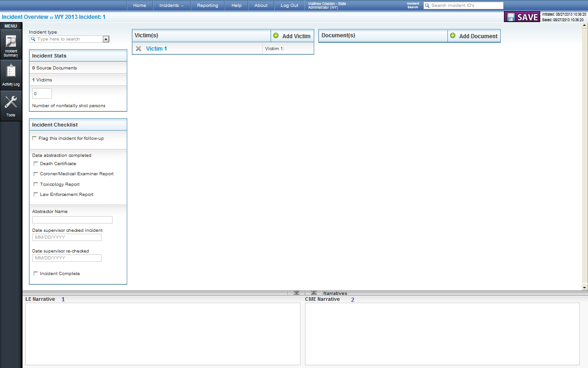
Task: Open the Incidents menu dropdown
Action: (171, 6)
